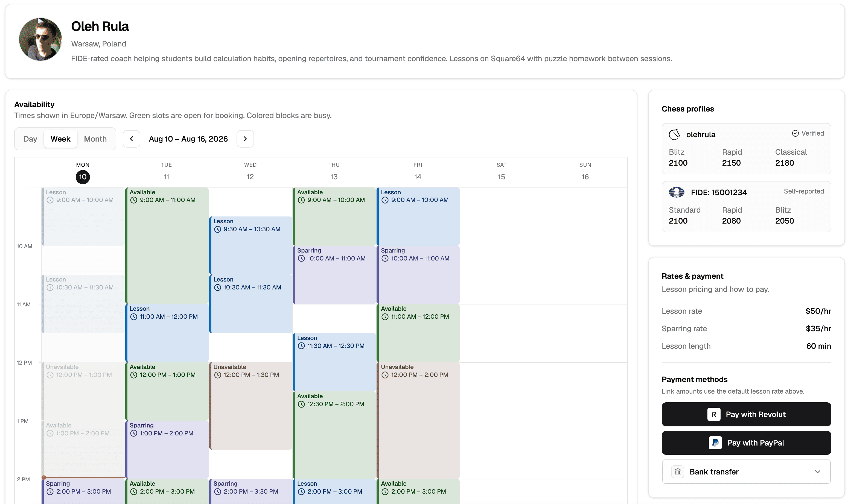
Task: Click the FIDE Blitz 2050 rating
Action: click(x=785, y=221)
